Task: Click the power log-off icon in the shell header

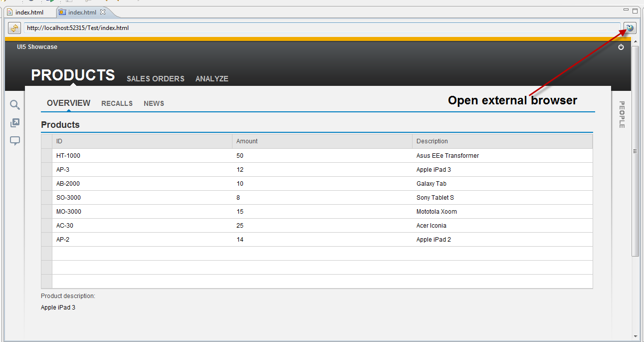Action: 621,46
